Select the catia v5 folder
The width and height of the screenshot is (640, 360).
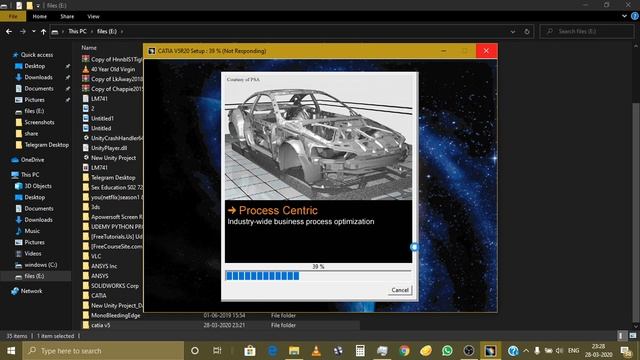pos(100,325)
